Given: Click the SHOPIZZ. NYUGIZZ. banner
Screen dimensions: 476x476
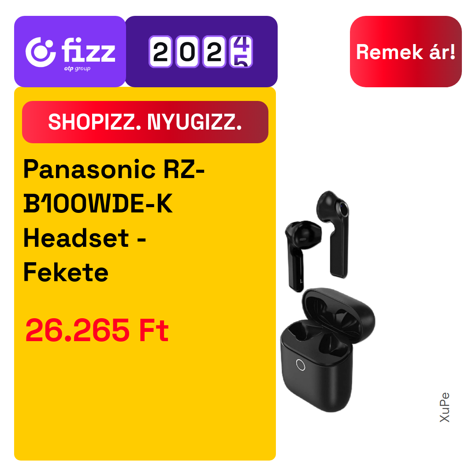Looking at the screenshot, I should point(145,122).
